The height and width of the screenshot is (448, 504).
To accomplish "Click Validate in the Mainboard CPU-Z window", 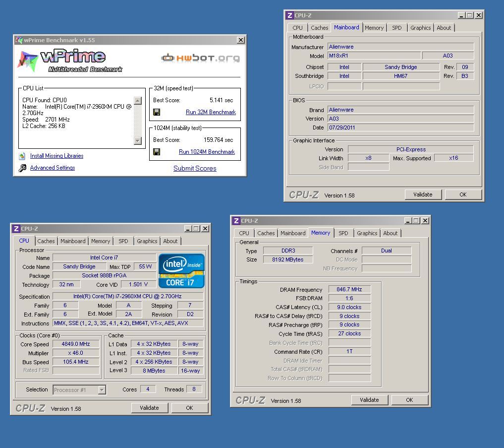I will [x=423, y=194].
